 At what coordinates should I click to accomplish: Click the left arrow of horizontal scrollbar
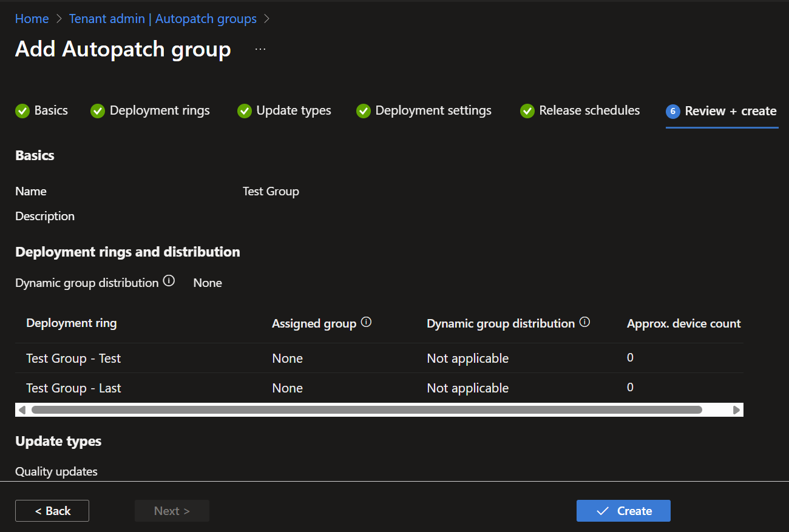tap(22, 410)
